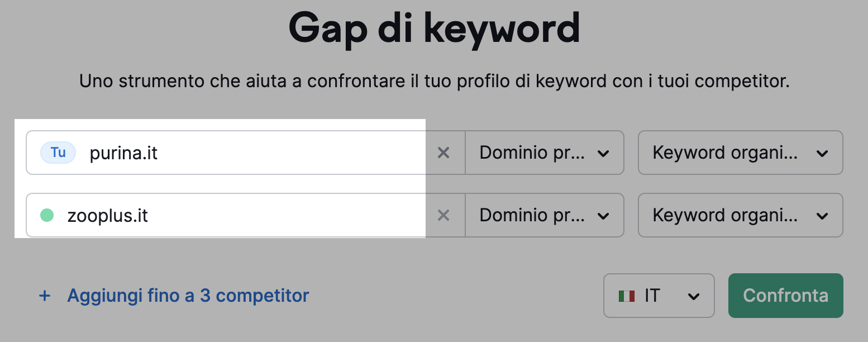The width and height of the screenshot is (868, 342).
Task: Open the IT country selector
Action: coord(659,296)
